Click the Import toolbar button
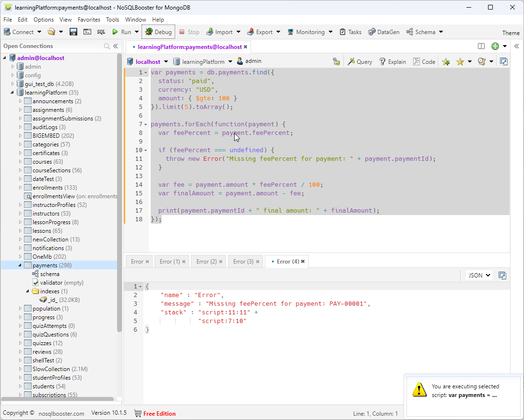Screen dimensions: 524x420 coord(220,32)
